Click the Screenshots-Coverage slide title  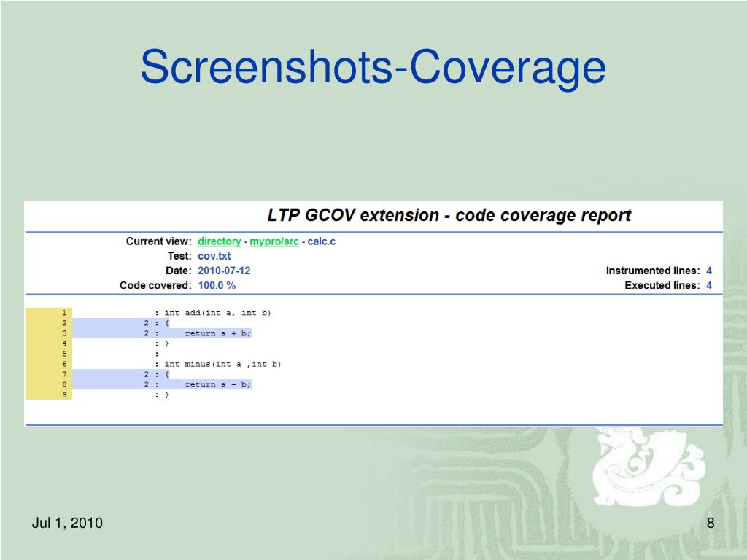tap(373, 66)
